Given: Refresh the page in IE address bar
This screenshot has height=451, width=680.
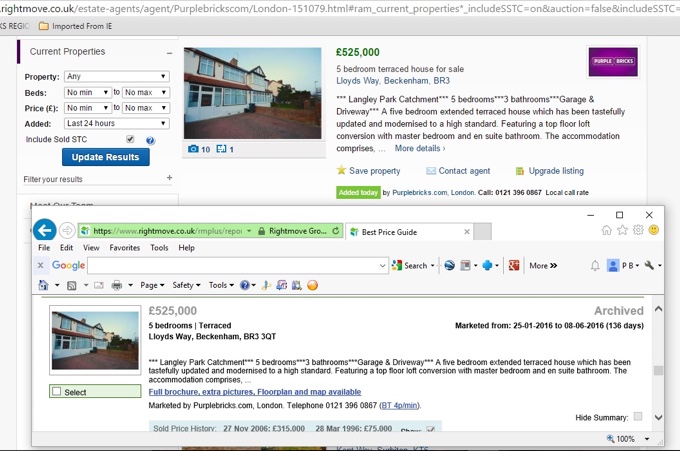Looking at the screenshot, I should pyautogui.click(x=336, y=231).
